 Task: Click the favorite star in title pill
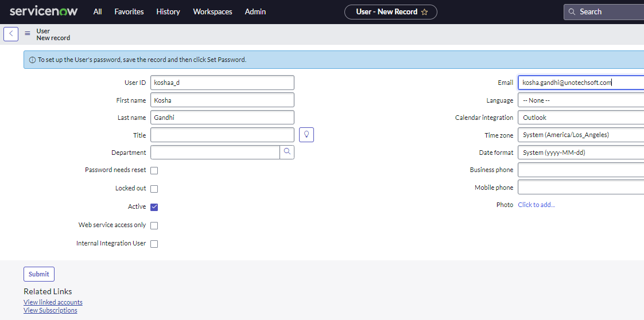click(x=425, y=12)
